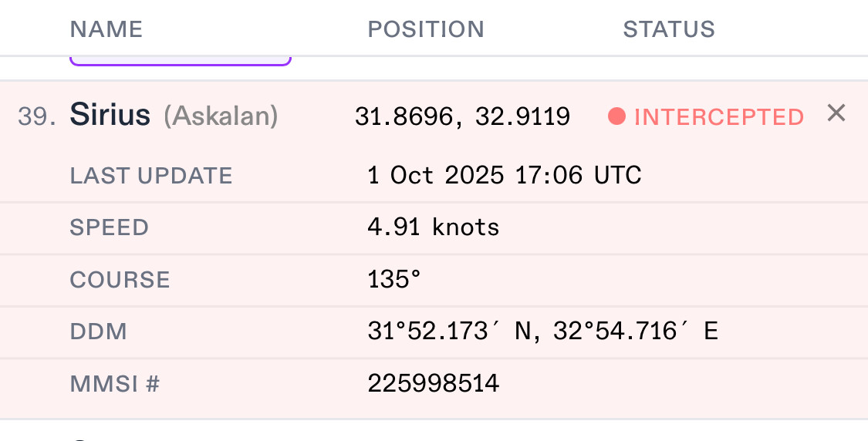868x441 pixels.
Task: Click the DDM field label
Action: (98, 332)
